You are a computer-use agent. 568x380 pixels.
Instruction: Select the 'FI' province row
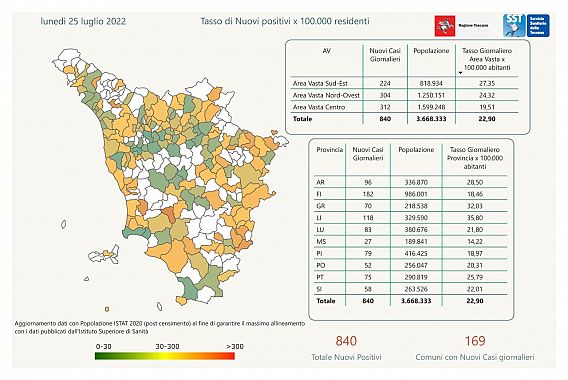pyautogui.click(x=411, y=194)
